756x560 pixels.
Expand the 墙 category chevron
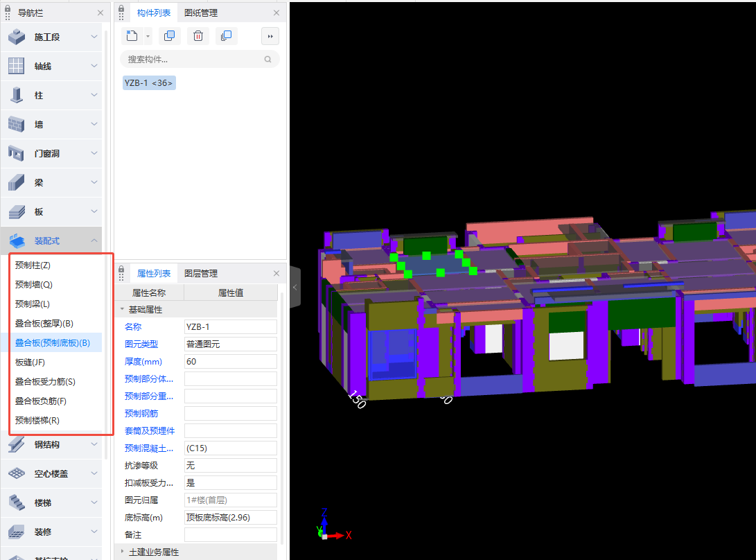coord(94,125)
